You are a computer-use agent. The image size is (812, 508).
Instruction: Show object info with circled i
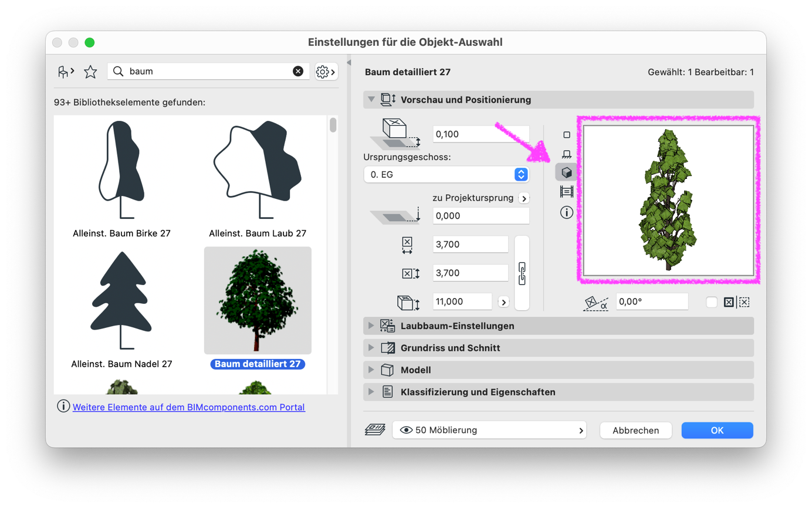coord(566,212)
